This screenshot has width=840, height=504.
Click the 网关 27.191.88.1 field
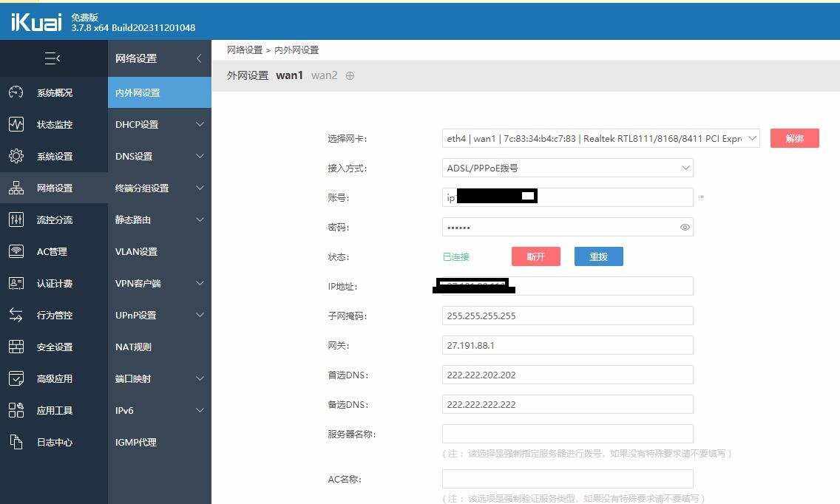point(567,345)
